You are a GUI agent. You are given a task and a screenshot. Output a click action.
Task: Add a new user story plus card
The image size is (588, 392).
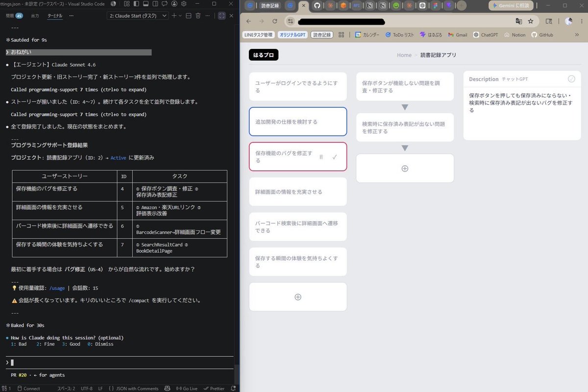(x=298, y=297)
